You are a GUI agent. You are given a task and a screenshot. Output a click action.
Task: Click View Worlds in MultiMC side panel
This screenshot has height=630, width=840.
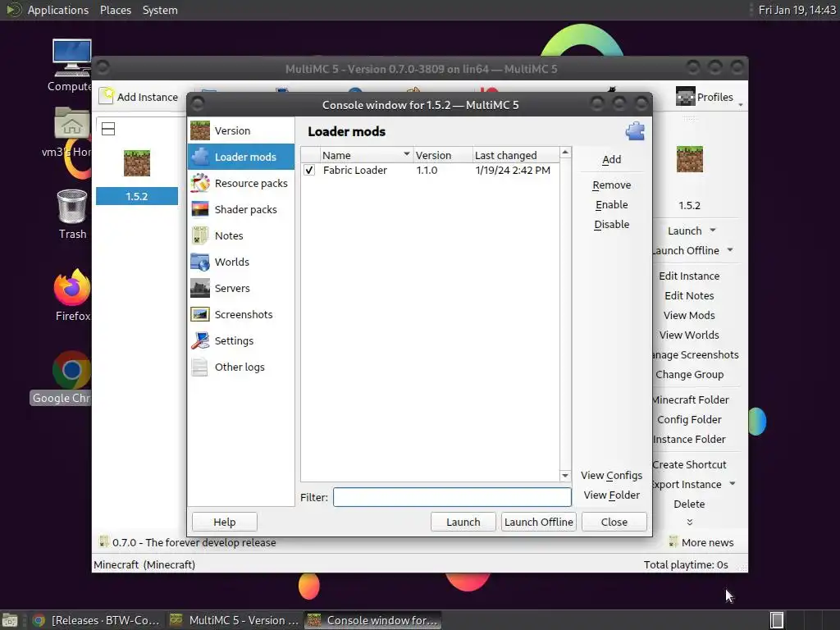tap(689, 336)
